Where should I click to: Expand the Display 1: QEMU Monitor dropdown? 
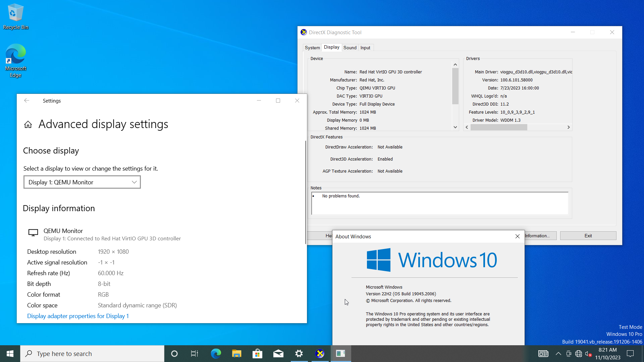(x=82, y=182)
